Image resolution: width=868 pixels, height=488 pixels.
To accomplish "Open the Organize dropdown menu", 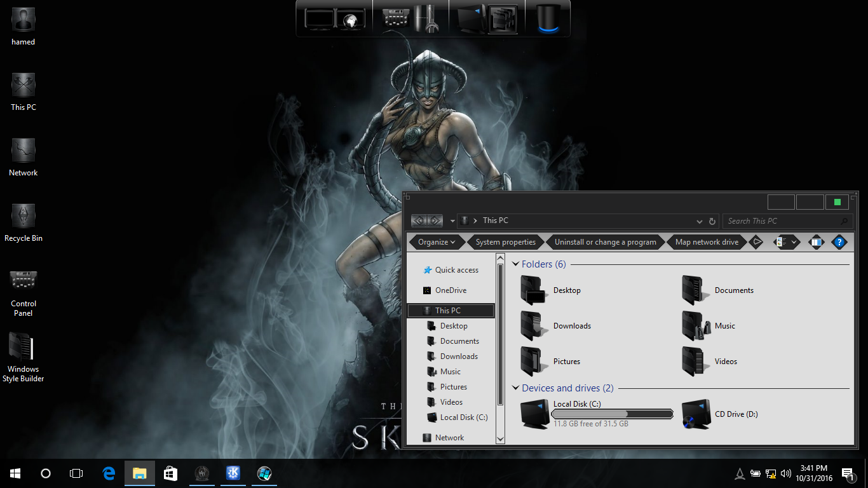I will (437, 242).
